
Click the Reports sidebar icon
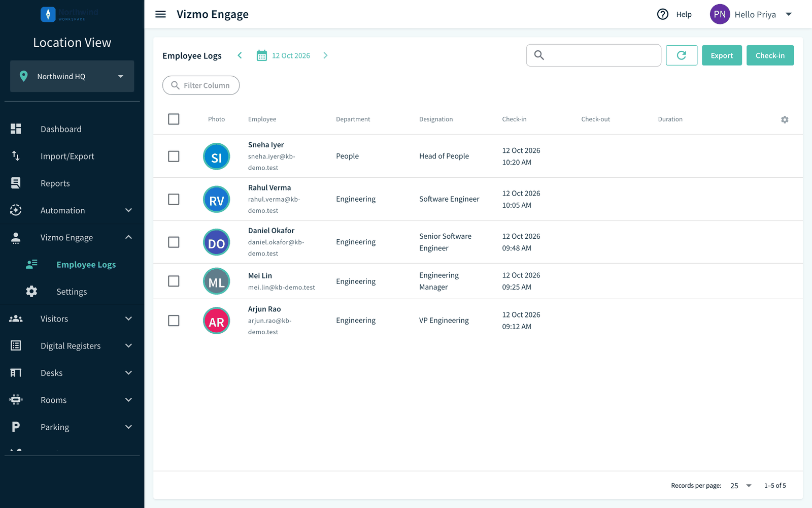point(16,183)
